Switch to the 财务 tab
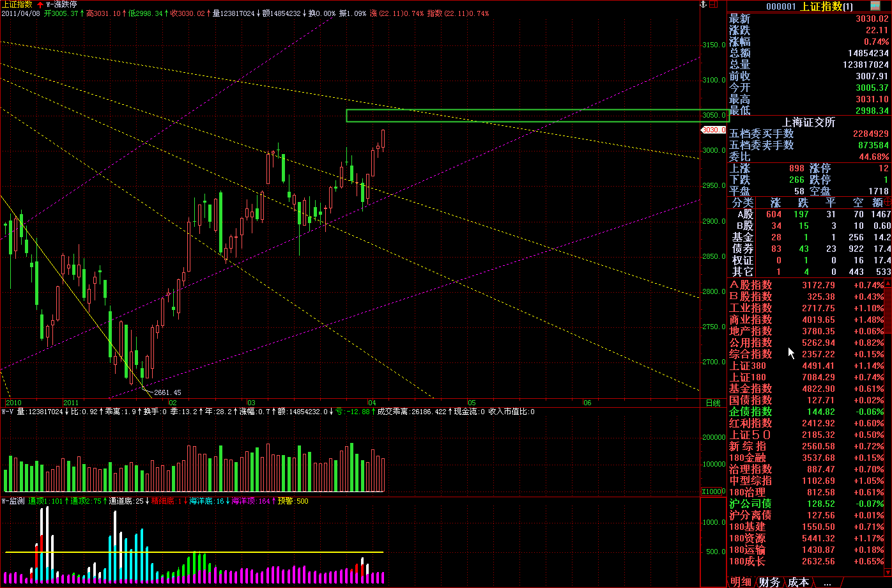892x588 pixels. tap(769, 582)
